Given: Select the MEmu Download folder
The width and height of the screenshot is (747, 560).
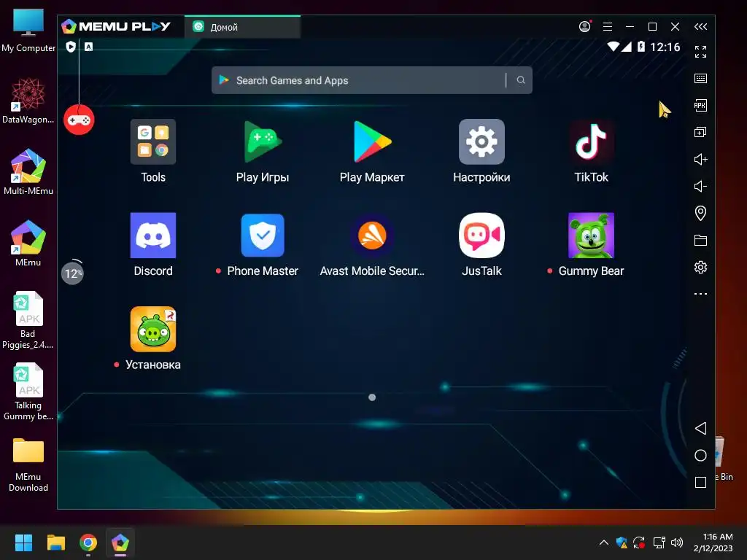Looking at the screenshot, I should [x=28, y=465].
